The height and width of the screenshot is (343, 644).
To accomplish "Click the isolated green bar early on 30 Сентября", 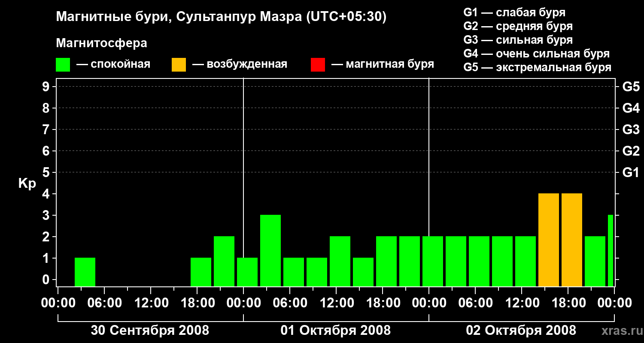I will pyautogui.click(x=85, y=272).
